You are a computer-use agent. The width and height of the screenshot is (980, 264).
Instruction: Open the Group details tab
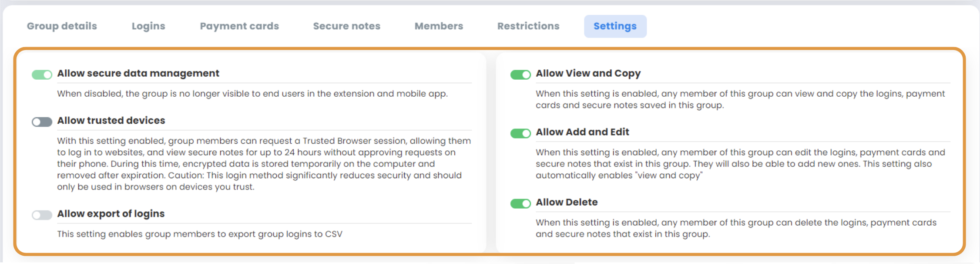click(62, 26)
